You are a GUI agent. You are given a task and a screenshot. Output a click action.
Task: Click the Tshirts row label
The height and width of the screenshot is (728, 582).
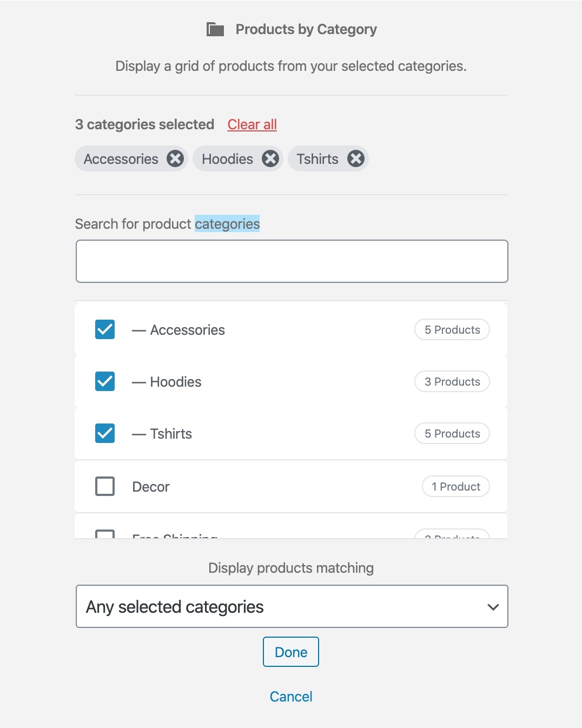171,434
